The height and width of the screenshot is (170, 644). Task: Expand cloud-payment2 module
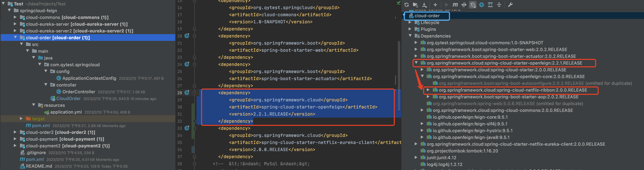[15, 145]
